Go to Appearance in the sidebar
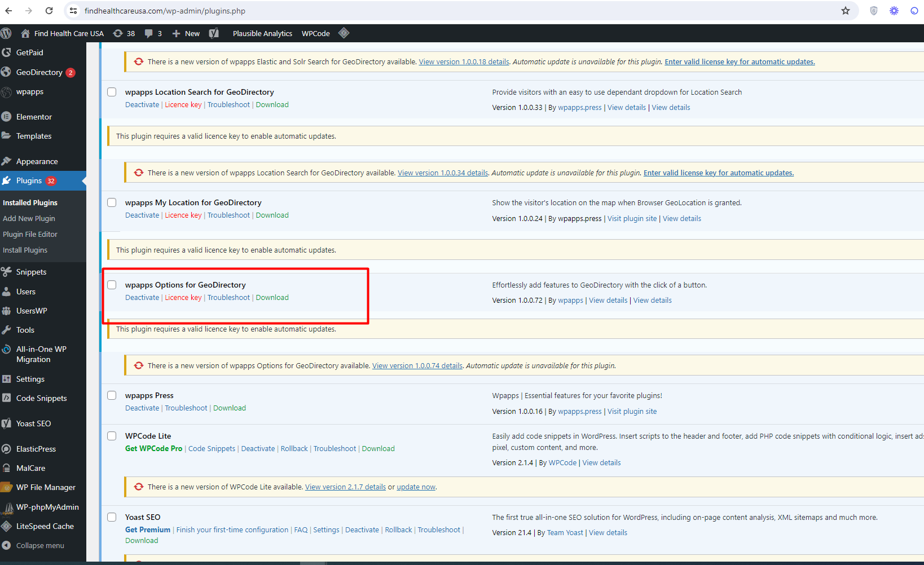The height and width of the screenshot is (565, 924). click(x=37, y=161)
